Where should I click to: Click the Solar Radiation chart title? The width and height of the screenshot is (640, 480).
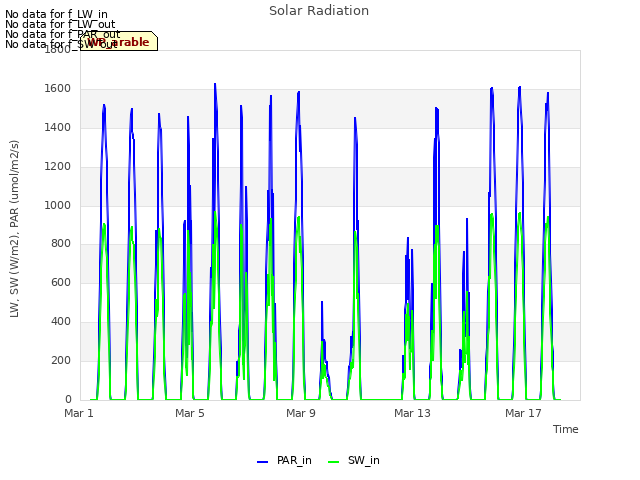[x=319, y=11]
